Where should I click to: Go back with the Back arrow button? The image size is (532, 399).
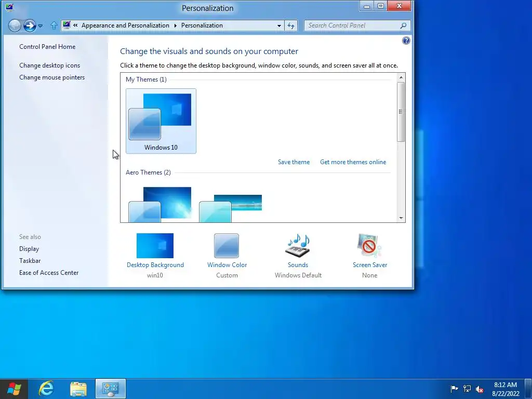15,25
